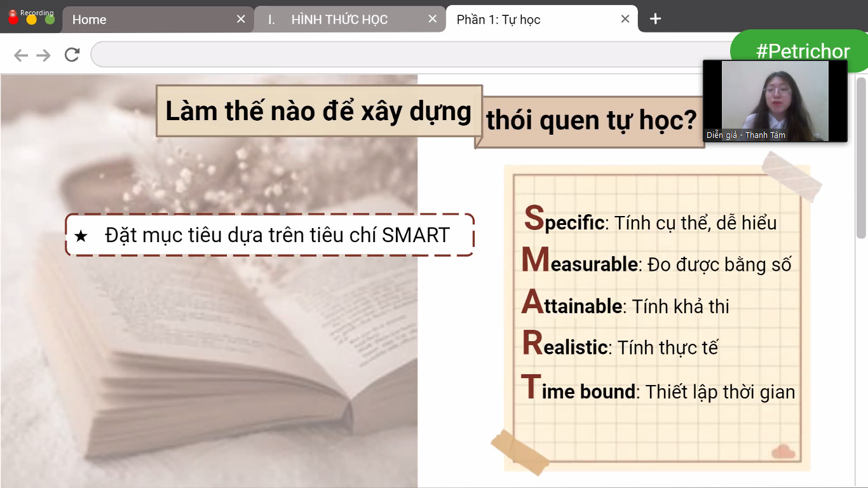Close the Home tab

coord(240,19)
